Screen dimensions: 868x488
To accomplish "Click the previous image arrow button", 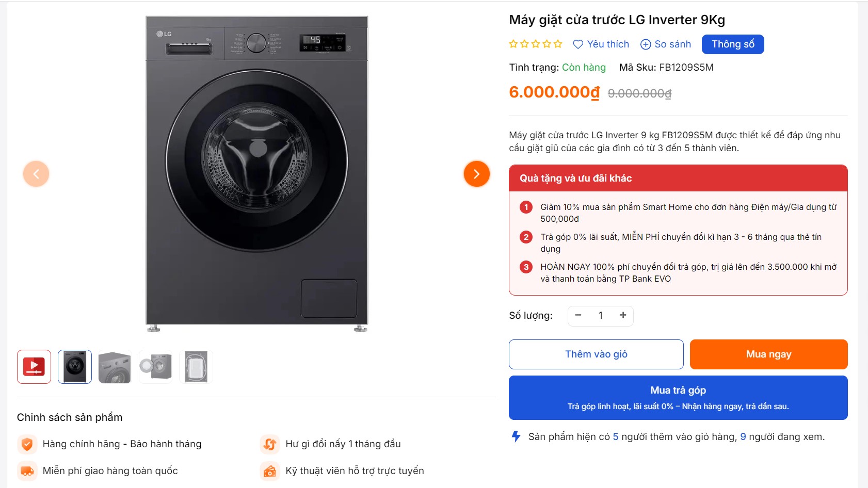I will 36,174.
